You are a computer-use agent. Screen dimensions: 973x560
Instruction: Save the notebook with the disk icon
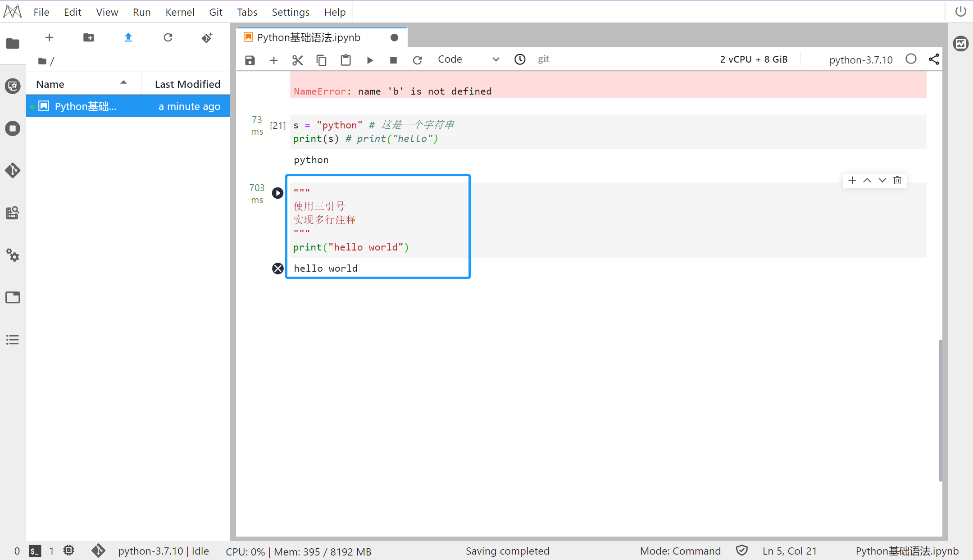pyautogui.click(x=250, y=60)
